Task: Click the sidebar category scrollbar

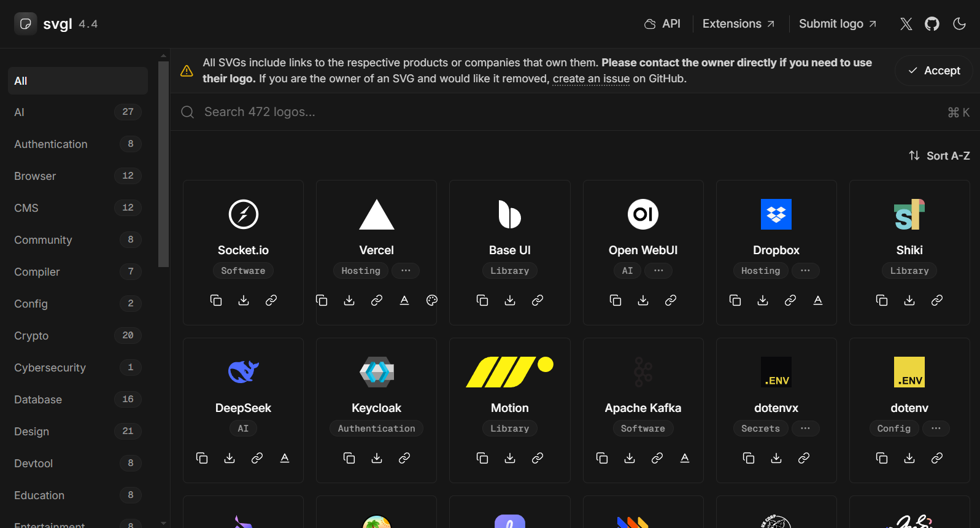Action: coord(163,166)
